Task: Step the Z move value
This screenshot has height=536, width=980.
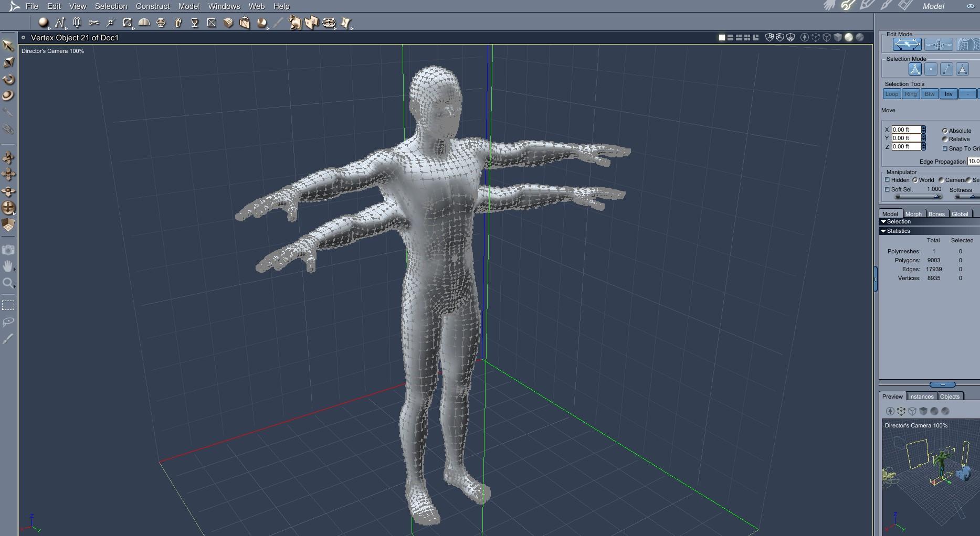Action: pos(924,146)
